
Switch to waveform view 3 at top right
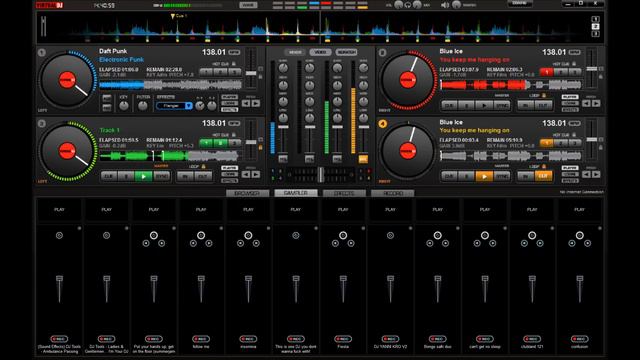[x=596, y=33]
